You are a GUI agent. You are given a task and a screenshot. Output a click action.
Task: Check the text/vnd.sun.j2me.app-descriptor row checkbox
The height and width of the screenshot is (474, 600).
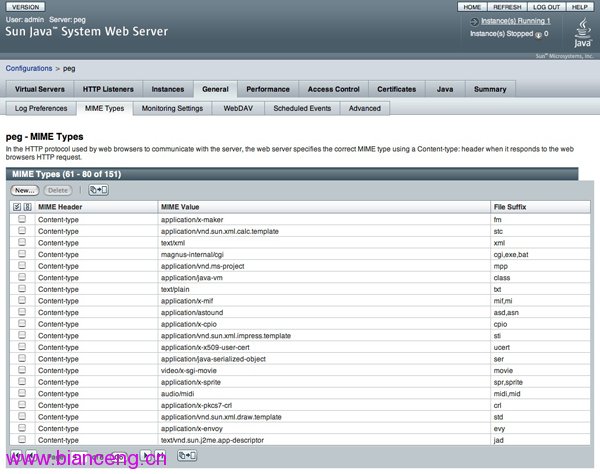pos(22,439)
